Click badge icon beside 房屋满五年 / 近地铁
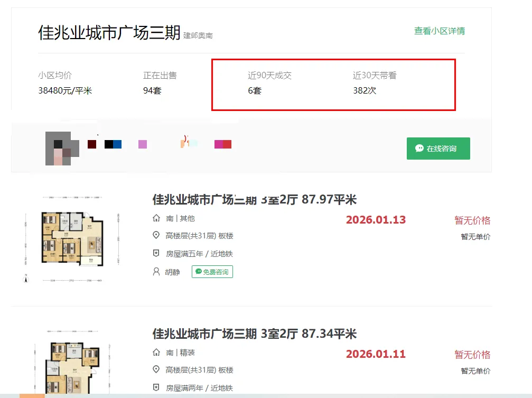This screenshot has height=398, width=532. [x=156, y=253]
